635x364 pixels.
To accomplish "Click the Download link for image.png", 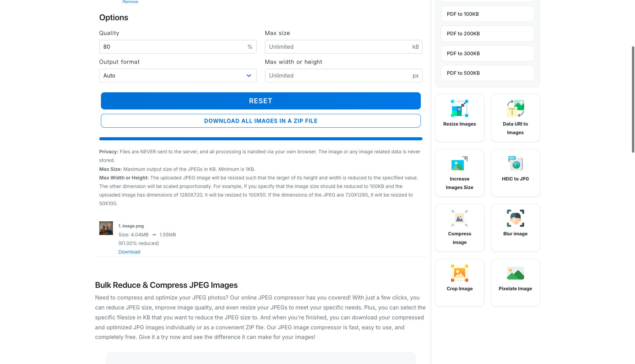I will tap(129, 252).
